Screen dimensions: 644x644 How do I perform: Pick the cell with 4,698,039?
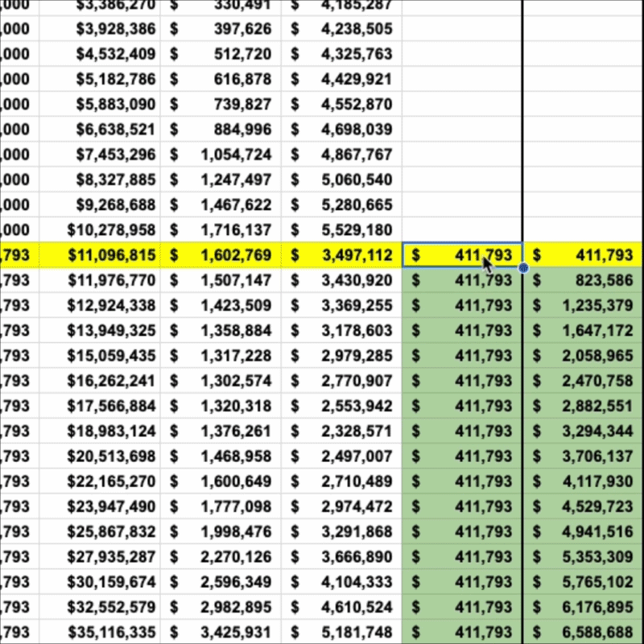coord(341,130)
